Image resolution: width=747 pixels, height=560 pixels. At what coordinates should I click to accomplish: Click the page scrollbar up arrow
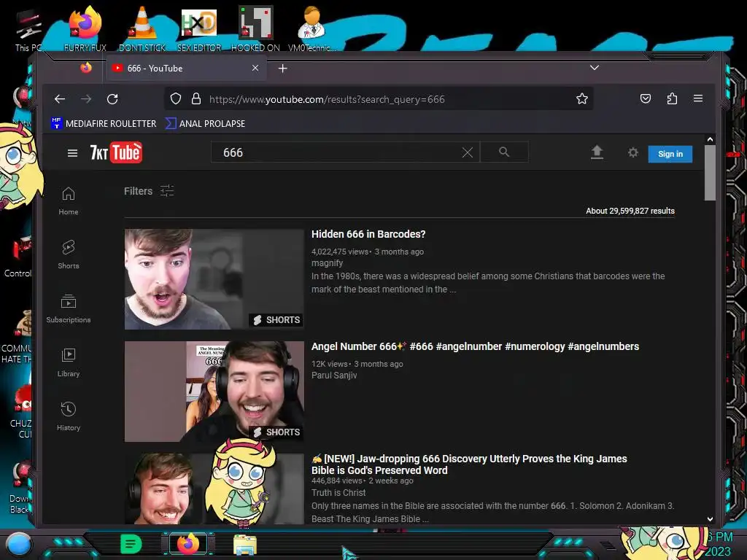(x=710, y=139)
